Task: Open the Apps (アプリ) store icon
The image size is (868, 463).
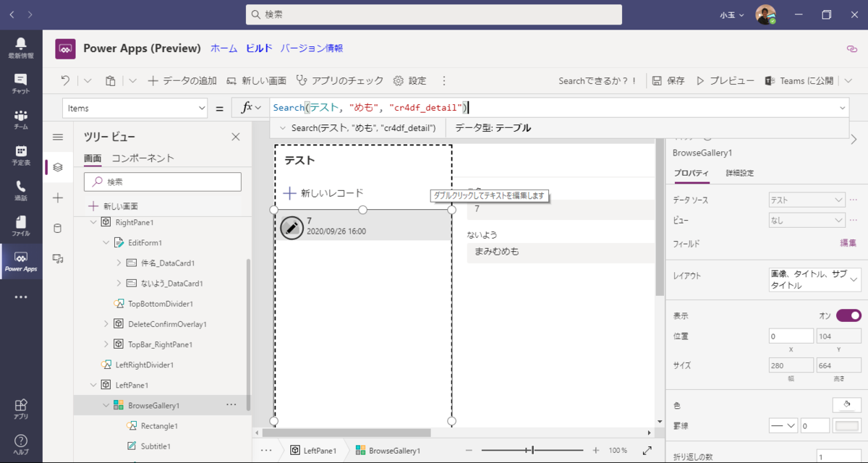Action: (x=20, y=409)
